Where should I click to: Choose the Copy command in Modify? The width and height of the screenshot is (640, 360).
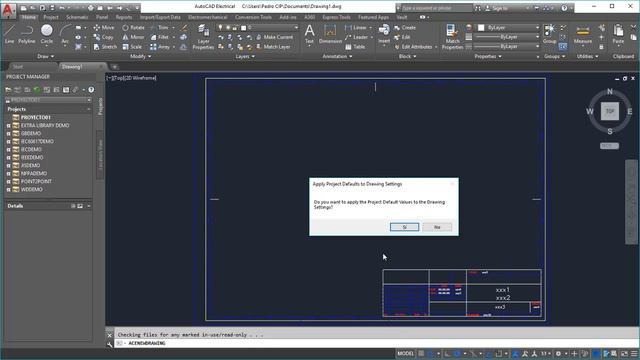click(103, 37)
